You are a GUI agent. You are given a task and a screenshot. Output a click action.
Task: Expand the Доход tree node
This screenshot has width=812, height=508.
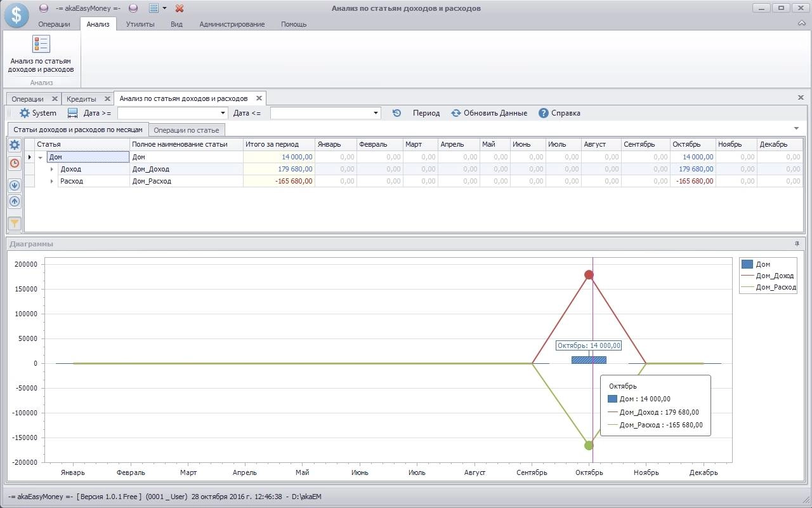click(x=52, y=170)
